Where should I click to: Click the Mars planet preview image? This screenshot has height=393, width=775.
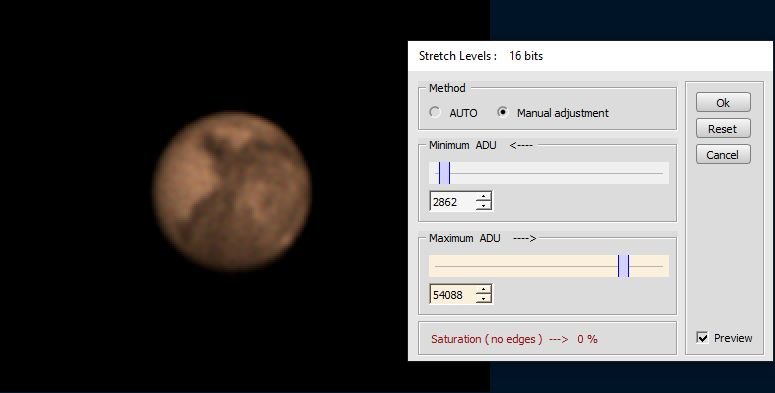232,191
